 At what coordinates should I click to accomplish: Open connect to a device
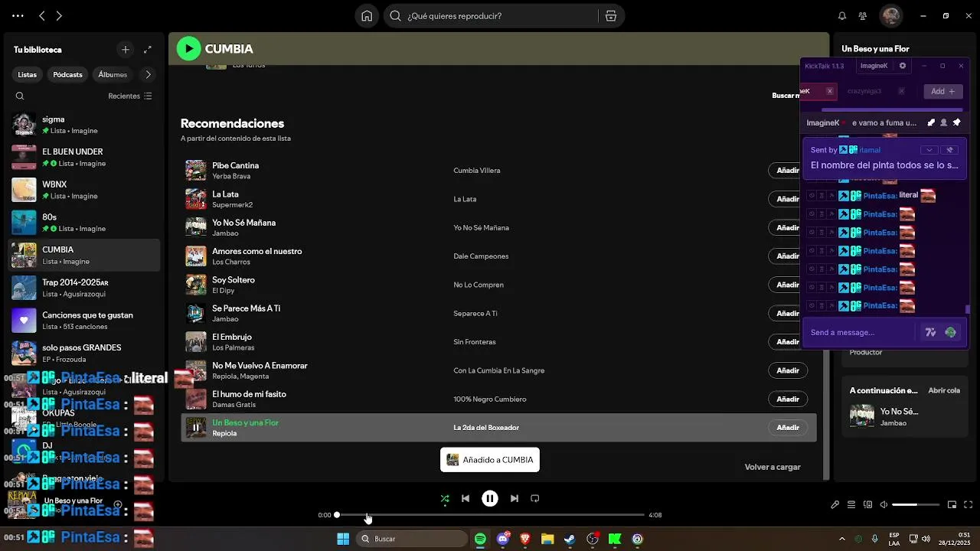coord(867,505)
